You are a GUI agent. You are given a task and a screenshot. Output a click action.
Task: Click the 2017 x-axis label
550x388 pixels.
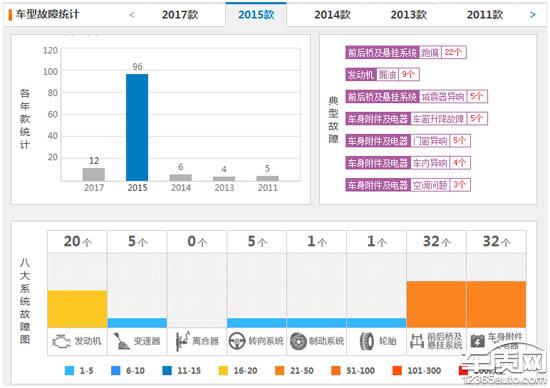point(94,188)
